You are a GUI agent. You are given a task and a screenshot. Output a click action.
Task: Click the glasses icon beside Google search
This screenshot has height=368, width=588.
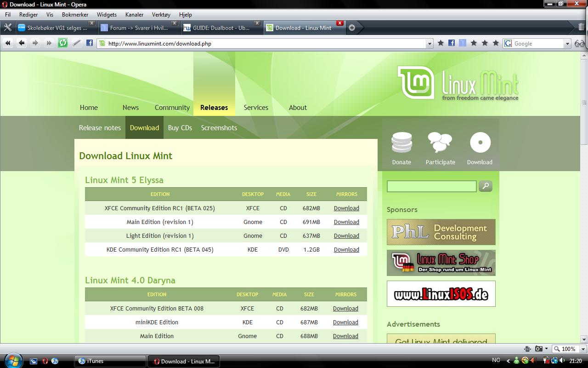click(580, 43)
